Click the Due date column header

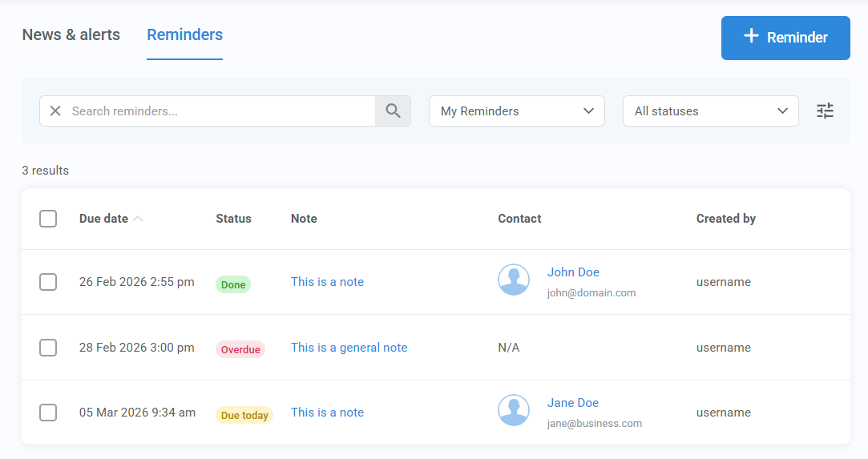tap(103, 219)
